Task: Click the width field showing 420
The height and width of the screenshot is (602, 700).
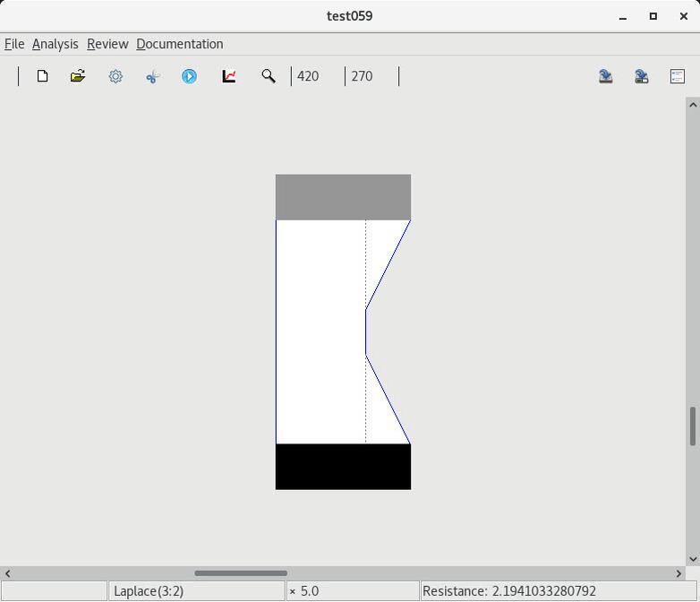Action: [317, 76]
